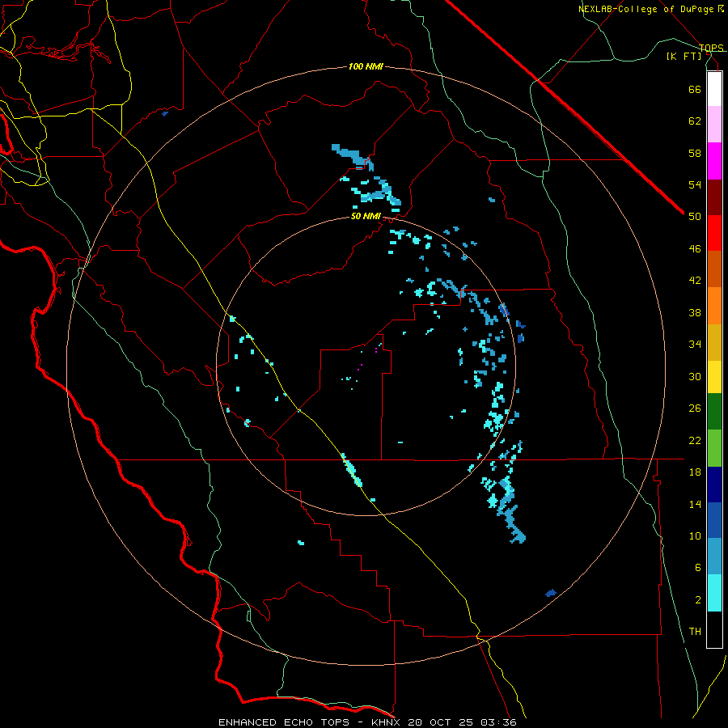Viewport: 728px width, 728px height.
Task: Click the 42 legend value
Action: pyautogui.click(x=695, y=281)
